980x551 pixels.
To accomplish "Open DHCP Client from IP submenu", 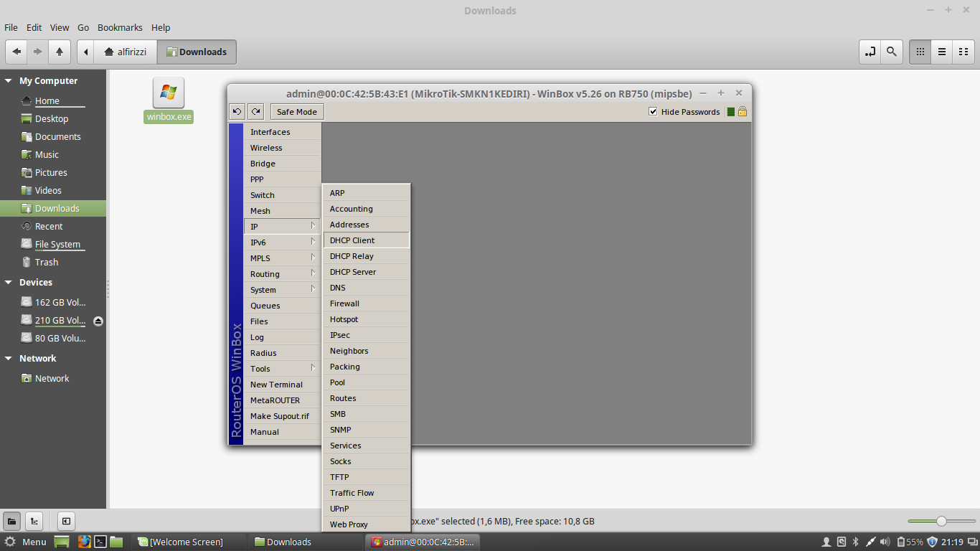I will (x=367, y=240).
